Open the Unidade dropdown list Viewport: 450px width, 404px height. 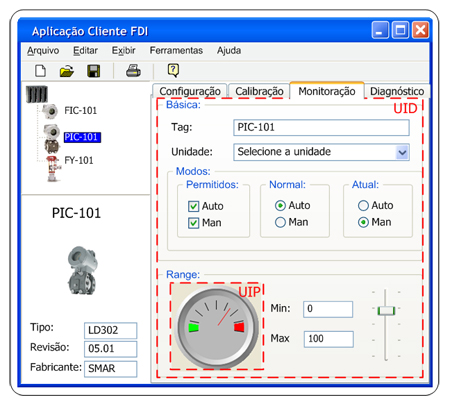pyautogui.click(x=403, y=152)
